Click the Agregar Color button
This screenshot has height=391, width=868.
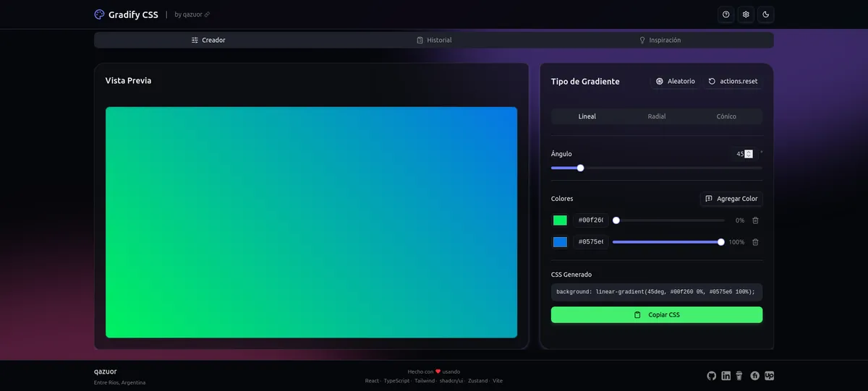coord(731,199)
